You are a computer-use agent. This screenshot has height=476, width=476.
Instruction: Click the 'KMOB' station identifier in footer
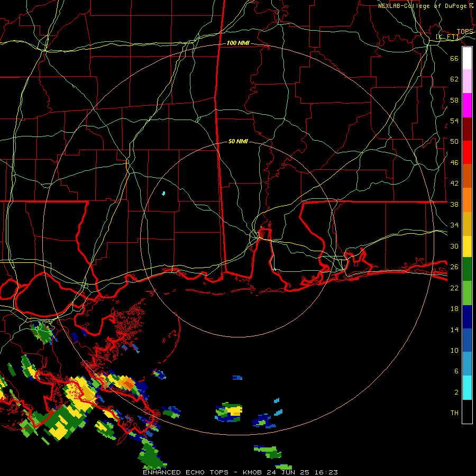coord(252,472)
